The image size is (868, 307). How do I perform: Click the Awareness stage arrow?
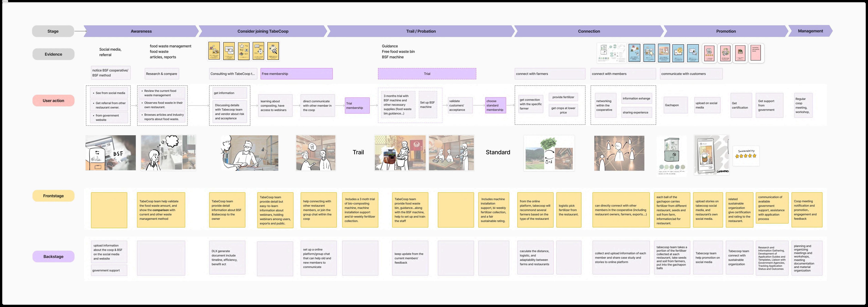pyautogui.click(x=141, y=31)
